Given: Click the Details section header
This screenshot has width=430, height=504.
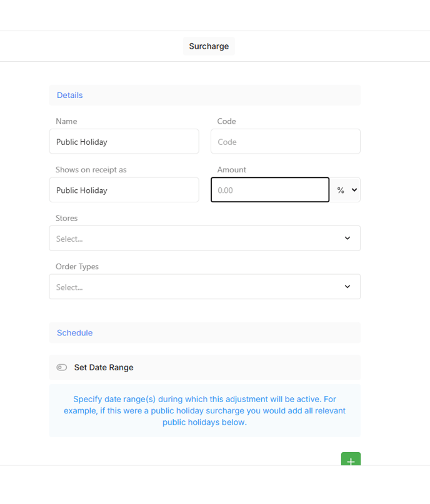Looking at the screenshot, I should (x=70, y=96).
